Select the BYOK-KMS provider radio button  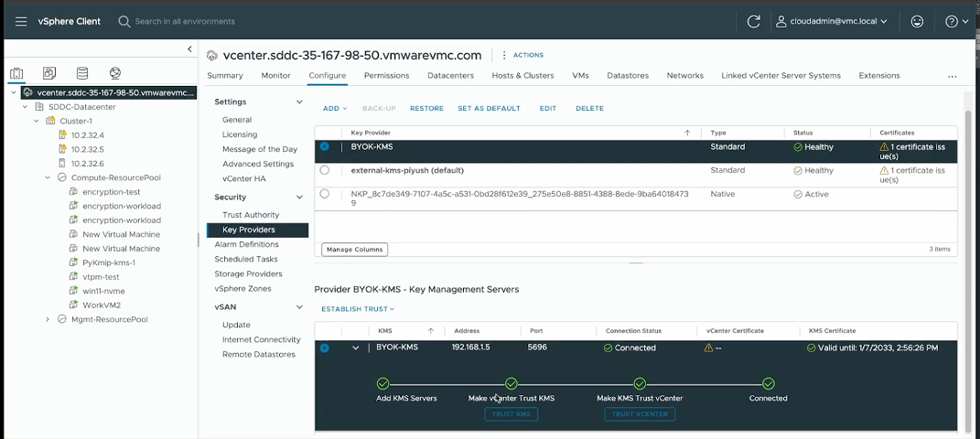[324, 146]
